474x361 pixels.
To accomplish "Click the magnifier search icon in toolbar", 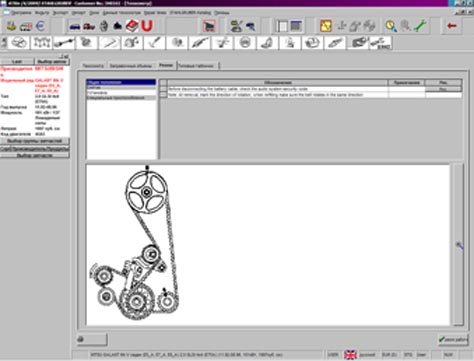I will pos(391,26).
